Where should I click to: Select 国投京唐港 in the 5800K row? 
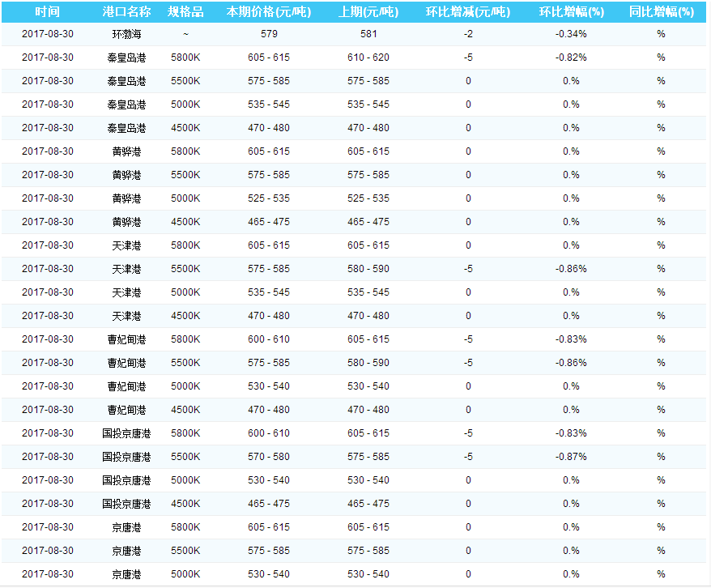126,433
